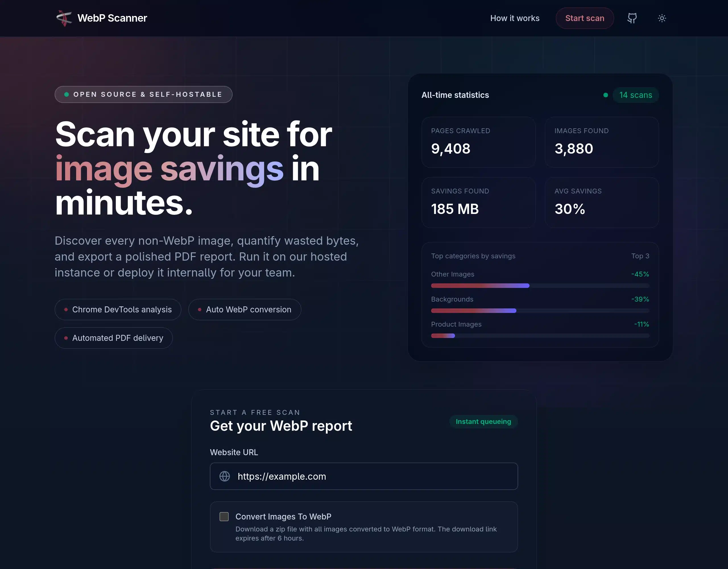Image resolution: width=728 pixels, height=569 pixels.
Task: Click the Instant queueing badge
Action: tap(483, 422)
